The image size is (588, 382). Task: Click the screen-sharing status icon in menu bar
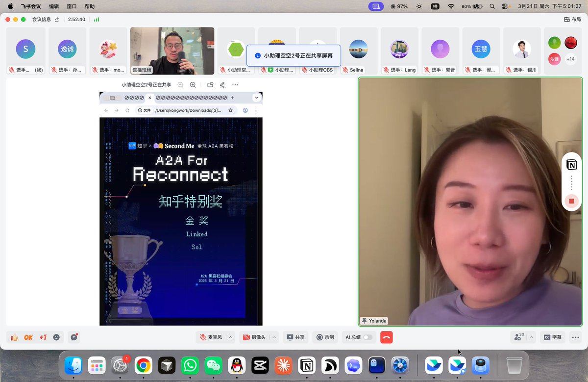click(376, 6)
